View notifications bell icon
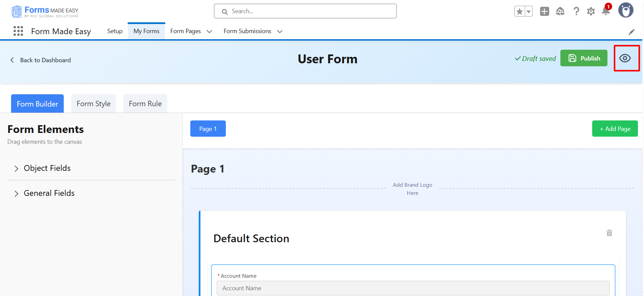Viewport: 644px width, 296px height. 606,12
